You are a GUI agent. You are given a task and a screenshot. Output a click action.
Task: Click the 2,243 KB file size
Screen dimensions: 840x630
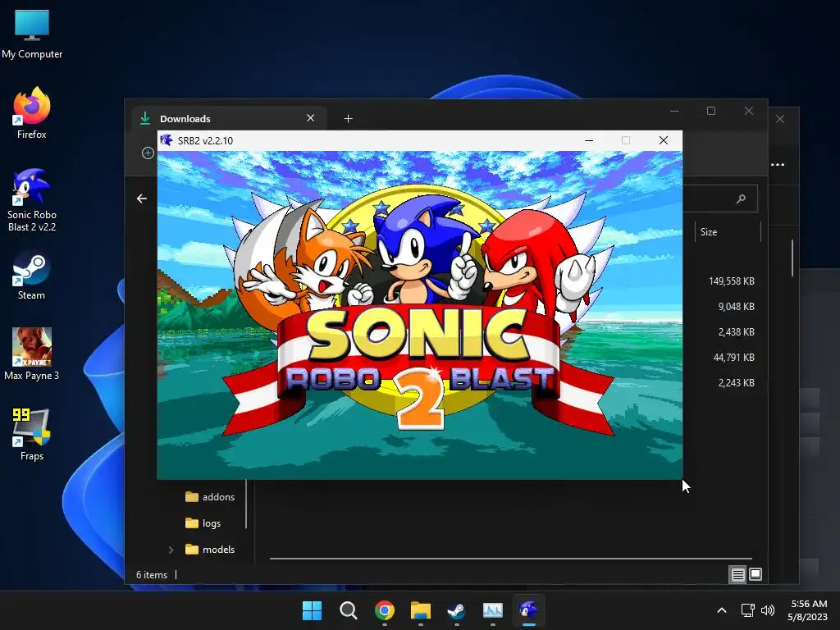[736, 383]
